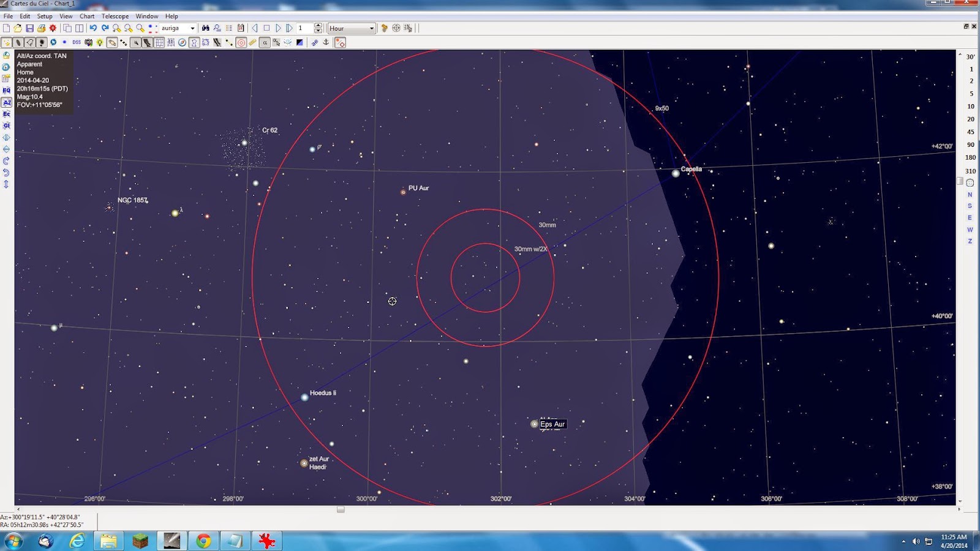The height and width of the screenshot is (551, 980).
Task: Click the anchor track object icon
Action: pos(326,43)
